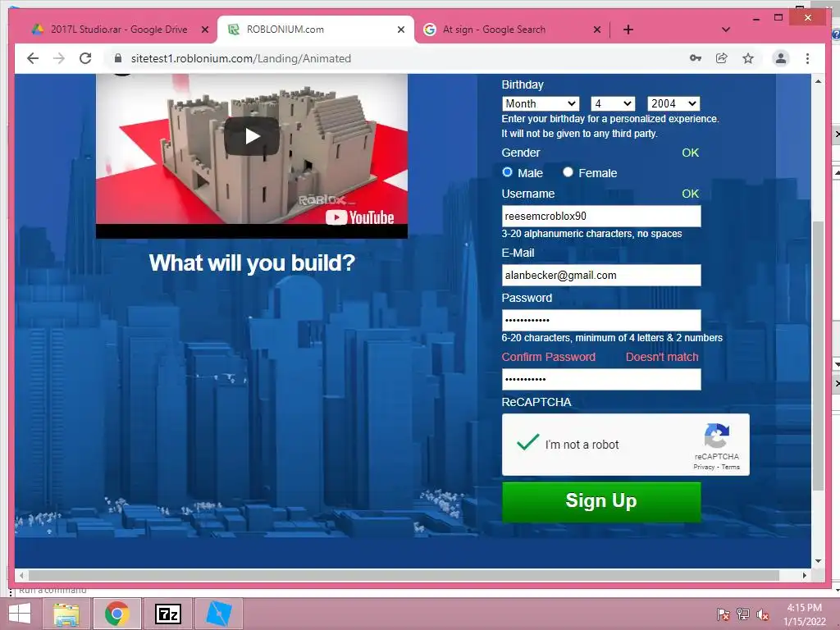Screen dimensions: 840x630
Task: Minimize the Chrome window
Action: click(756, 18)
